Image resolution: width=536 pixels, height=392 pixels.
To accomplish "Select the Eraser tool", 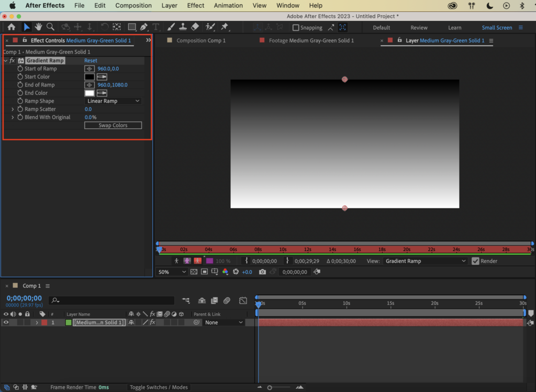I will [x=195, y=27].
